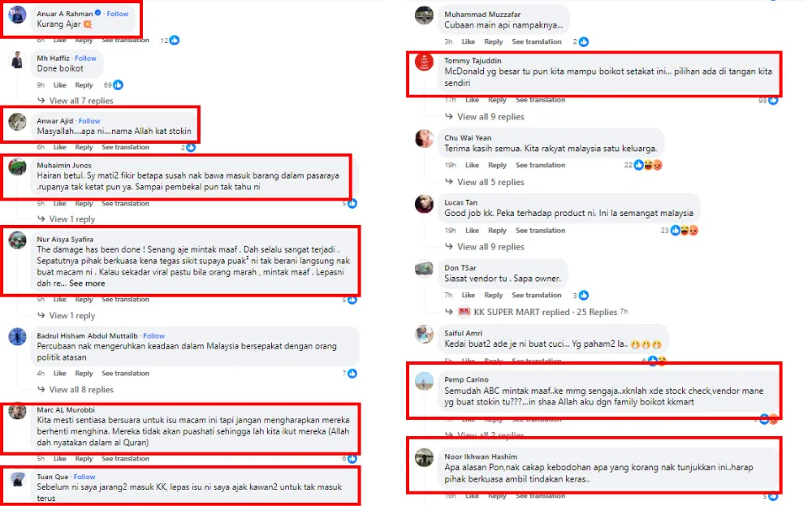Screen dimensions: 812x506
Task: Show the 1 reply under Muhaimin Junos's comment
Action: point(72,219)
